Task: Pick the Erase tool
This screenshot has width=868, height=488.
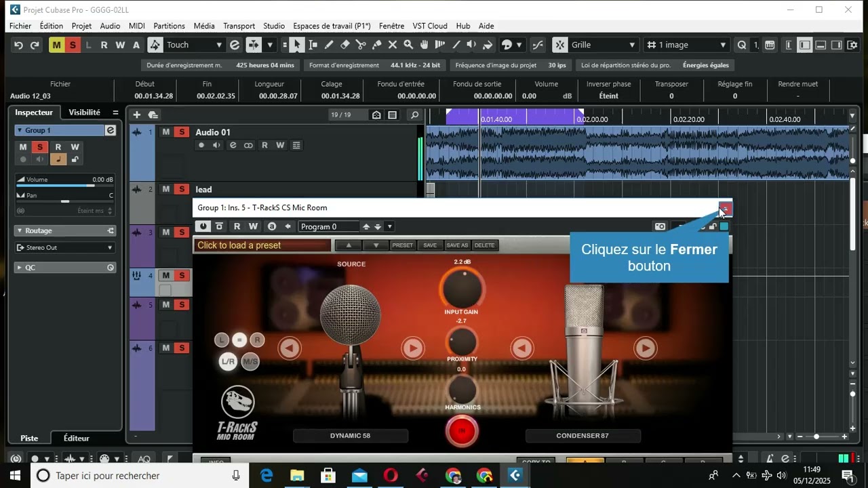Action: pyautogui.click(x=344, y=45)
